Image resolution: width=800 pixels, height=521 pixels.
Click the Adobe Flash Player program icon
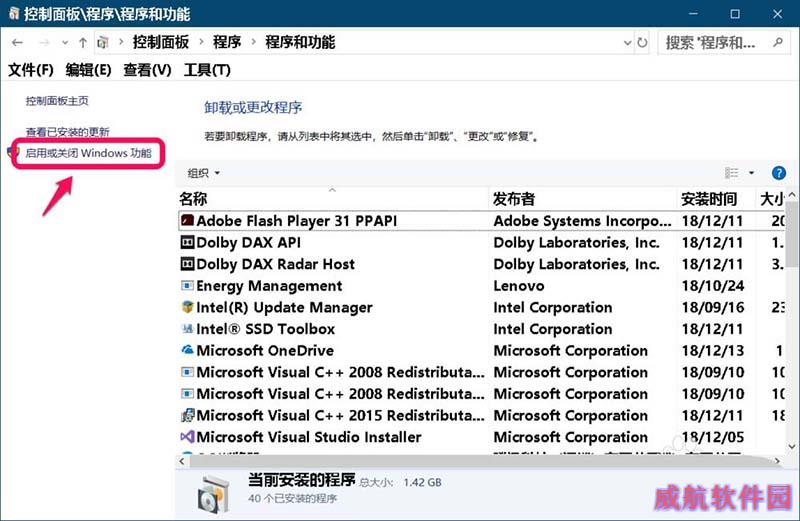tap(187, 221)
